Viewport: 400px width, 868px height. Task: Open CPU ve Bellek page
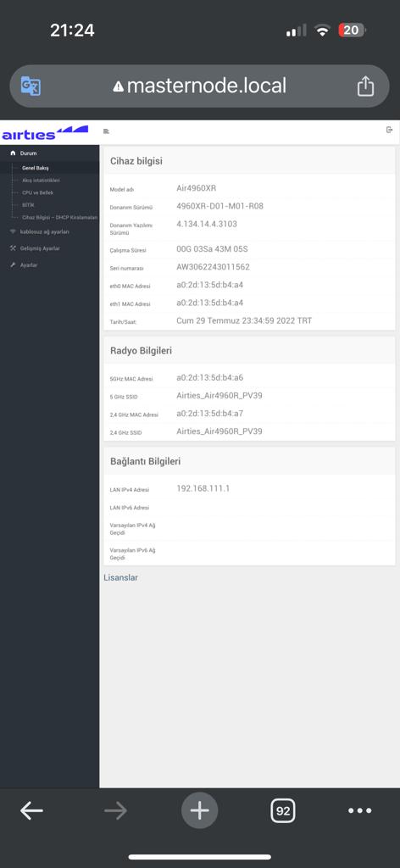pyautogui.click(x=37, y=192)
